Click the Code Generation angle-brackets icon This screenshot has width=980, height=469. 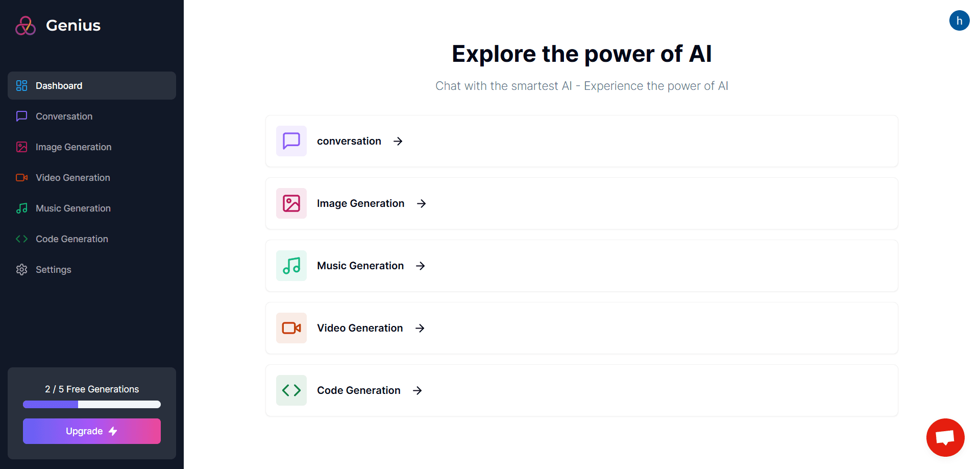coord(21,239)
